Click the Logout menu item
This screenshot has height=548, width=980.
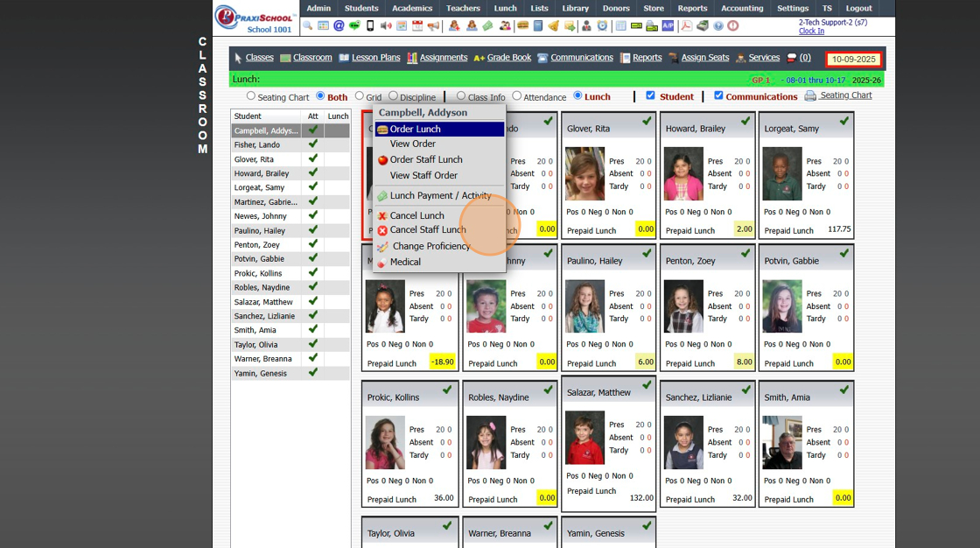tap(858, 8)
